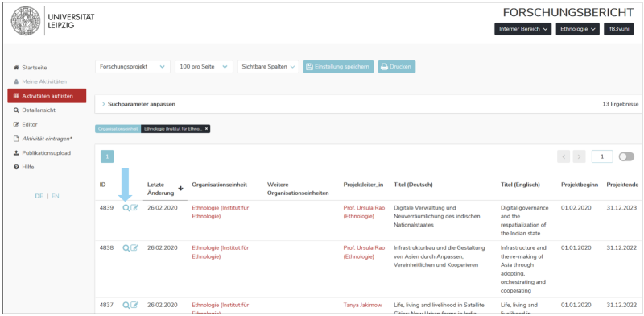This screenshot has width=644, height=316.
Task: Click the ID column header
Action: (x=103, y=185)
